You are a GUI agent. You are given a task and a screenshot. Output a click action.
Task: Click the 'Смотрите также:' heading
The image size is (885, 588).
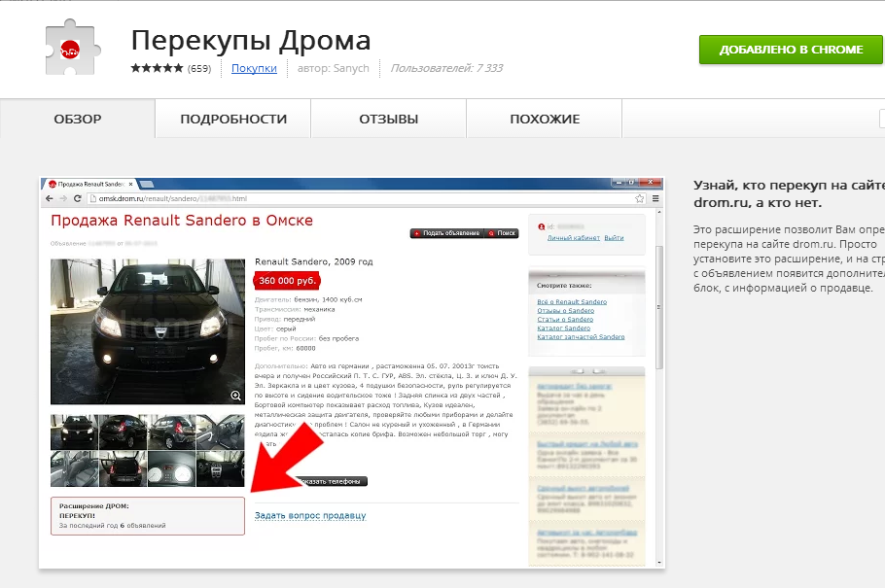point(564,286)
